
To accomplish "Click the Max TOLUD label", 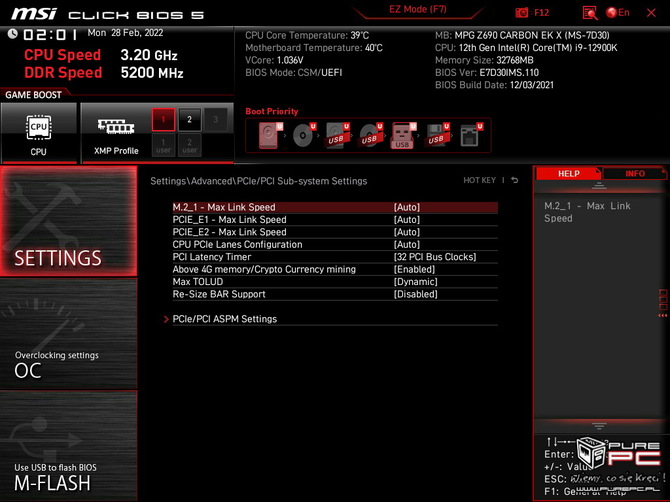I will (x=198, y=282).
